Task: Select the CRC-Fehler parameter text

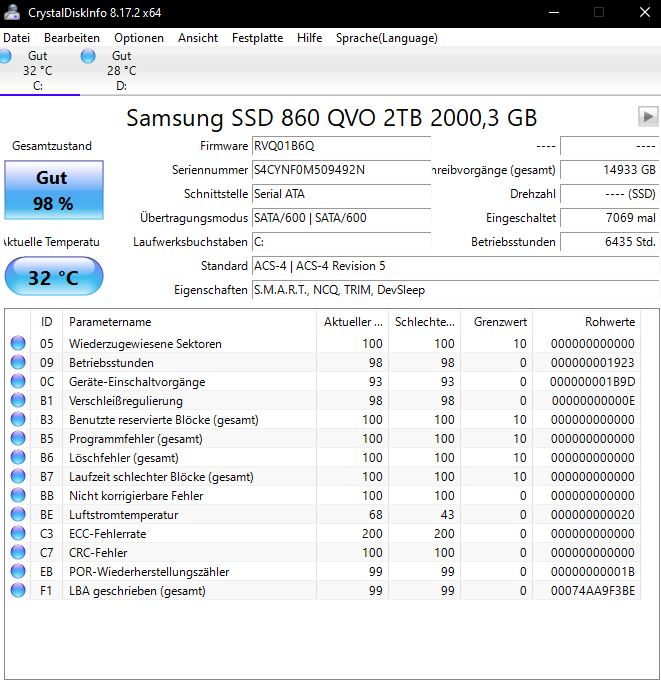Action: pyautogui.click(x=98, y=553)
